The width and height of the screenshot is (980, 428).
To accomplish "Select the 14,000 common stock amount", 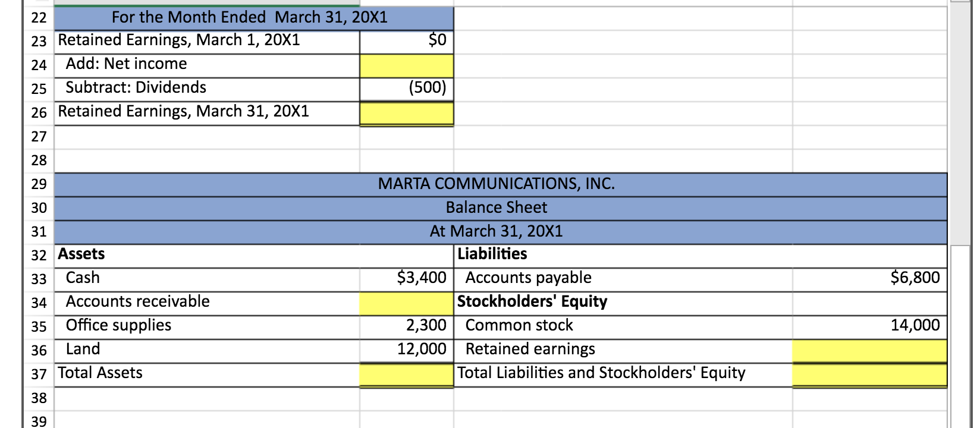I will (869, 328).
